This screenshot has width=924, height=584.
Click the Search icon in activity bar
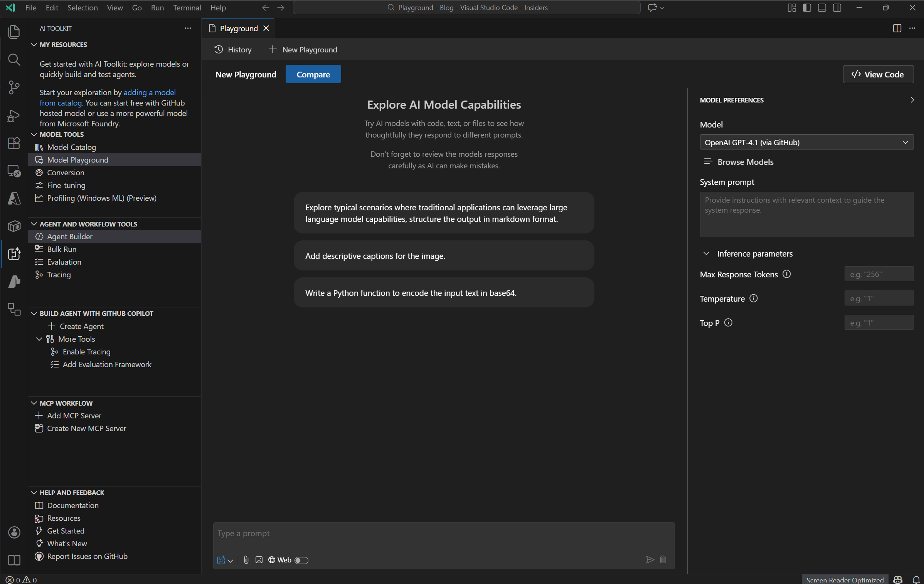click(x=14, y=60)
